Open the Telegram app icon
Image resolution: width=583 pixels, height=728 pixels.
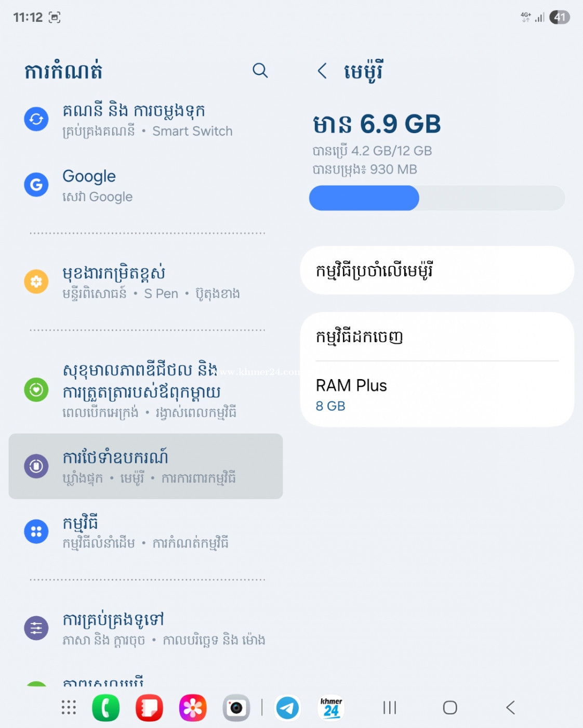coord(287,708)
